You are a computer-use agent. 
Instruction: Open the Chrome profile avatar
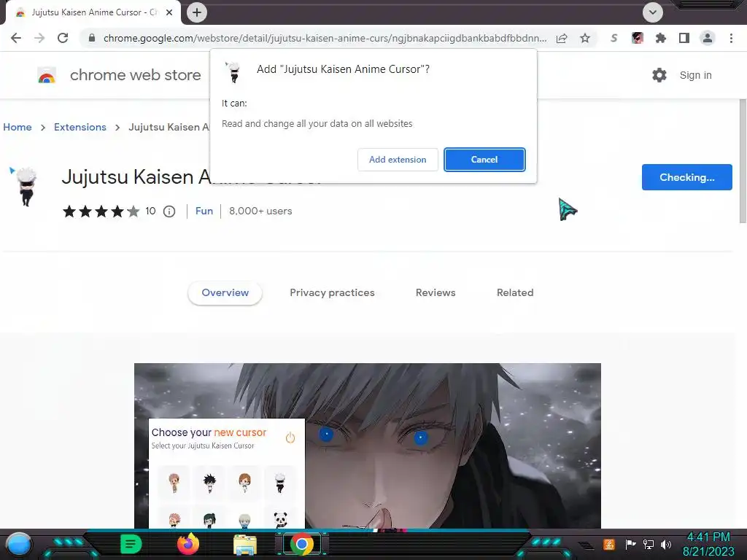click(x=708, y=38)
